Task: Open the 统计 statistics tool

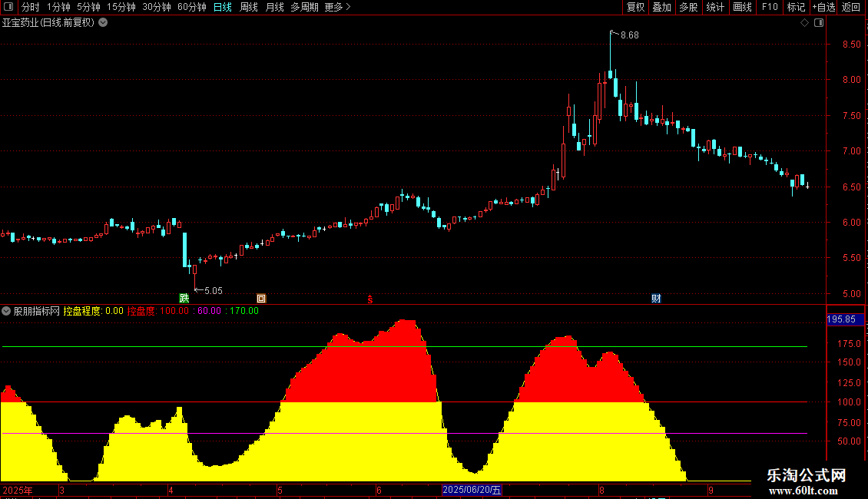Action: click(x=715, y=7)
